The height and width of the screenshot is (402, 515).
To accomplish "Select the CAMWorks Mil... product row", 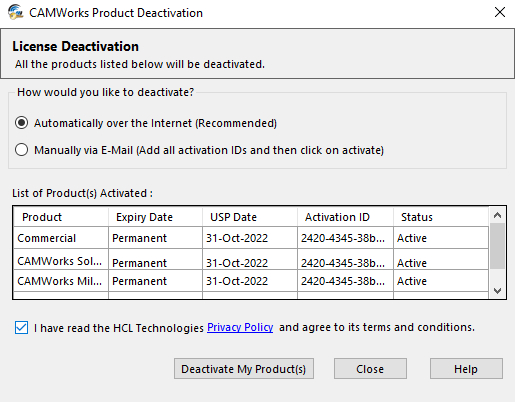I will [x=251, y=281].
